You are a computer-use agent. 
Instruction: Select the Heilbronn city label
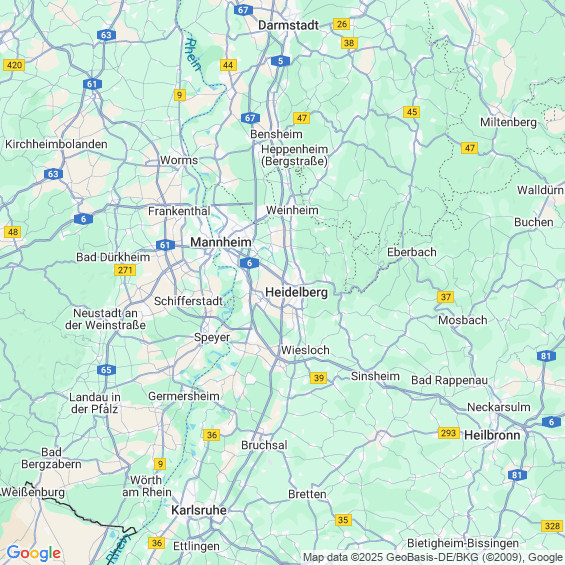[492, 435]
